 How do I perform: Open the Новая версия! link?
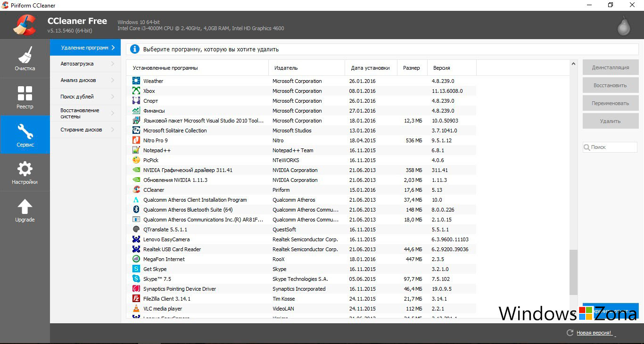coord(593,333)
